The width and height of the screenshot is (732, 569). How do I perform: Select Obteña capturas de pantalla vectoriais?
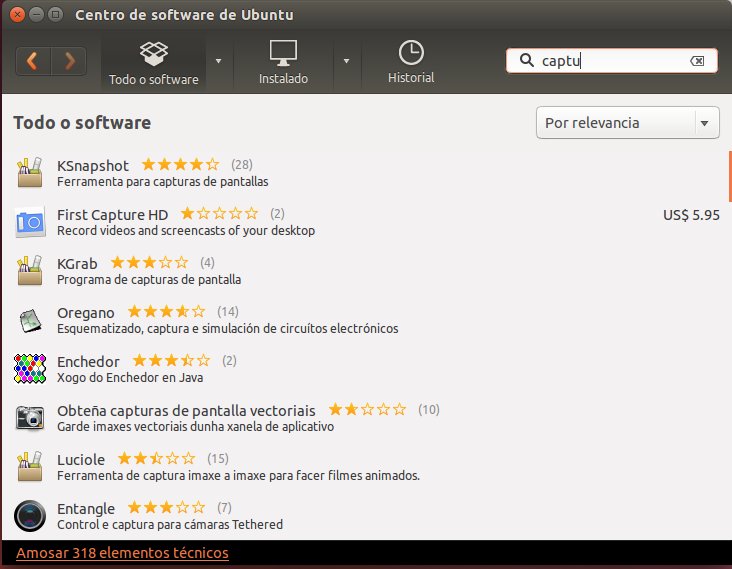tap(186, 411)
